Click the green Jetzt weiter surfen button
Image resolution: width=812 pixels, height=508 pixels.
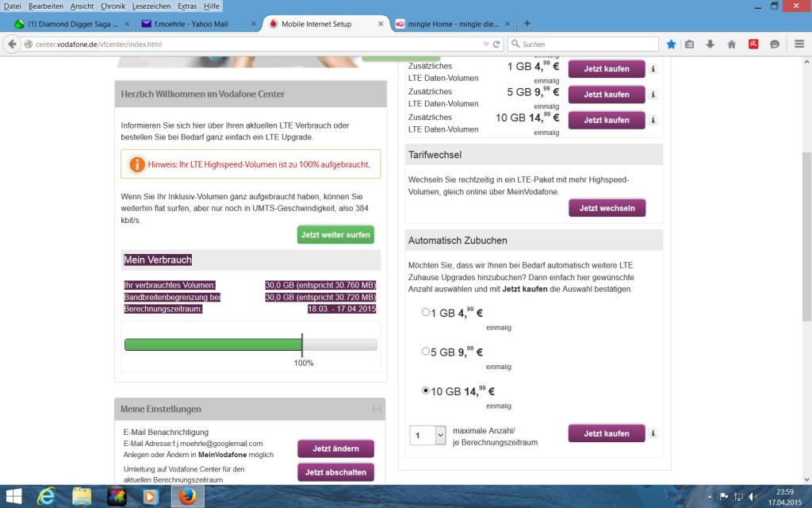[x=335, y=234]
